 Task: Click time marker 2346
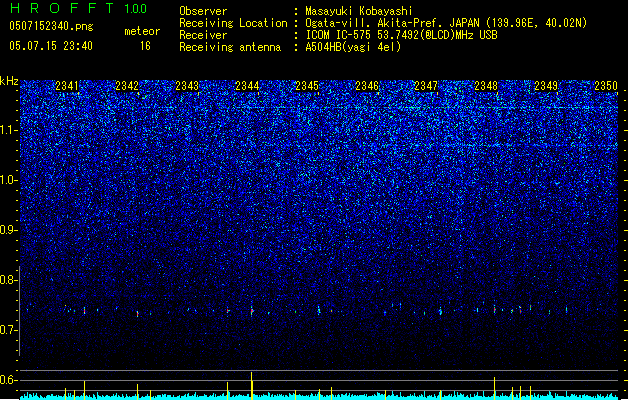point(367,85)
